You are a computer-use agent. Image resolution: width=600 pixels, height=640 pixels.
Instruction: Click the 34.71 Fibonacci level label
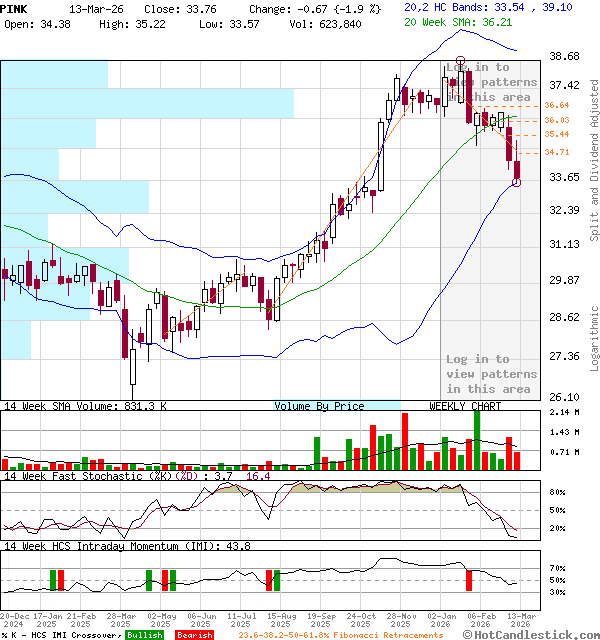click(557, 152)
